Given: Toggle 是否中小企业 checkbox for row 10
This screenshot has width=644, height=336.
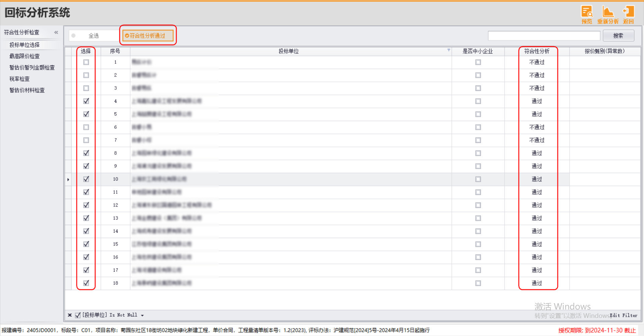Looking at the screenshot, I should pos(478,179).
